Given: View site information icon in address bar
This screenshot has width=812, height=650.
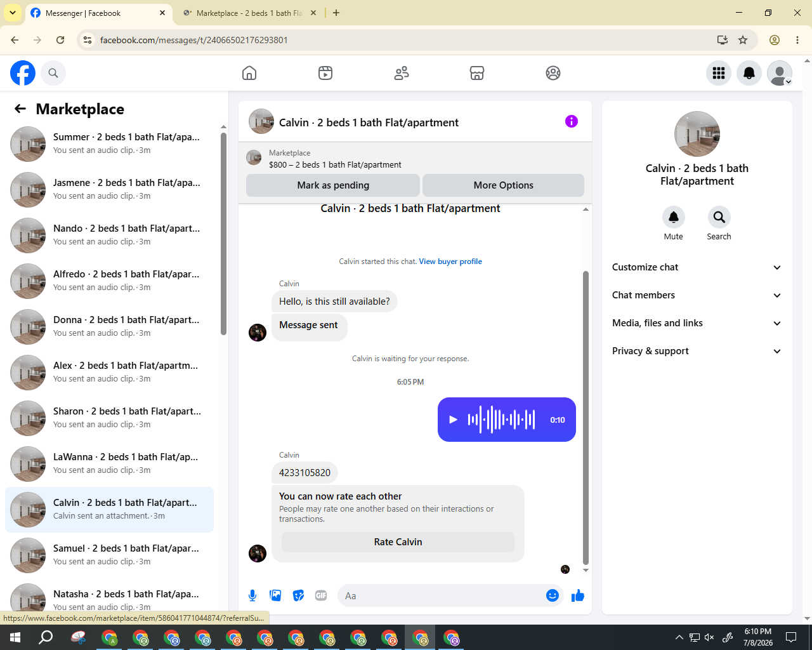Looking at the screenshot, I should pyautogui.click(x=88, y=40).
